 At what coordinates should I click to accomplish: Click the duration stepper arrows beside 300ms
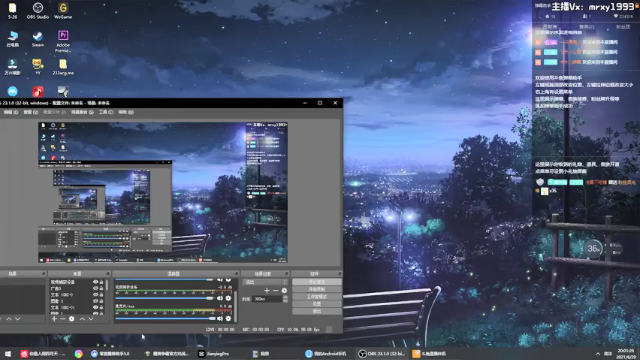(285, 299)
